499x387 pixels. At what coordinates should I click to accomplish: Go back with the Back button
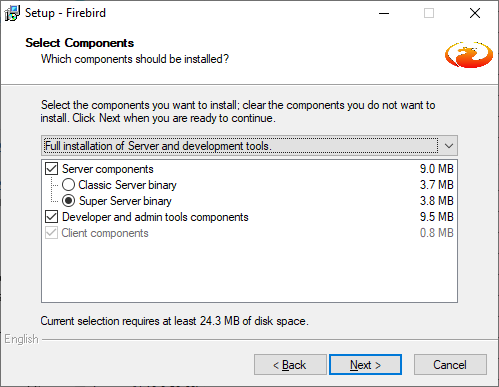(290, 365)
